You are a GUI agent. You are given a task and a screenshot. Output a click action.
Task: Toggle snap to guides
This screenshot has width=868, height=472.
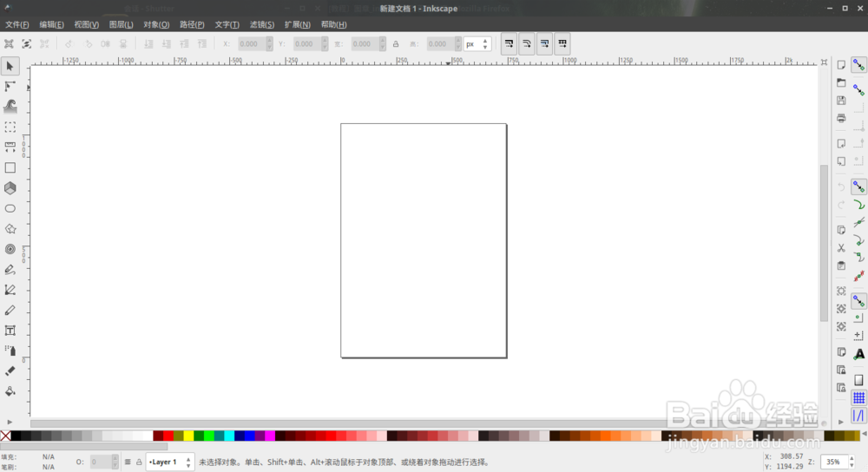tap(858, 415)
